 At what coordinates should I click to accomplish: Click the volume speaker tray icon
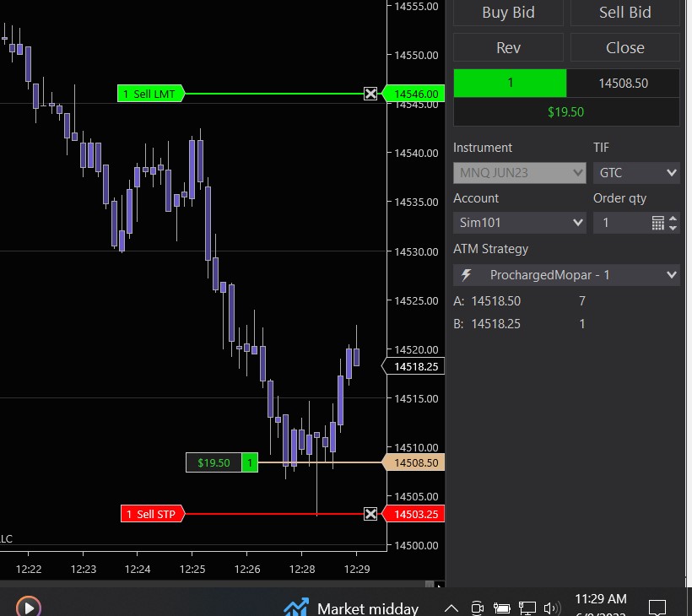pos(552,608)
